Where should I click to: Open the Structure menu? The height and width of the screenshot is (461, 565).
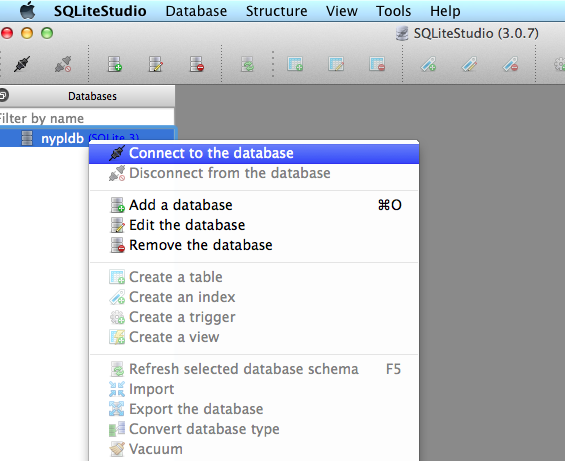277,11
